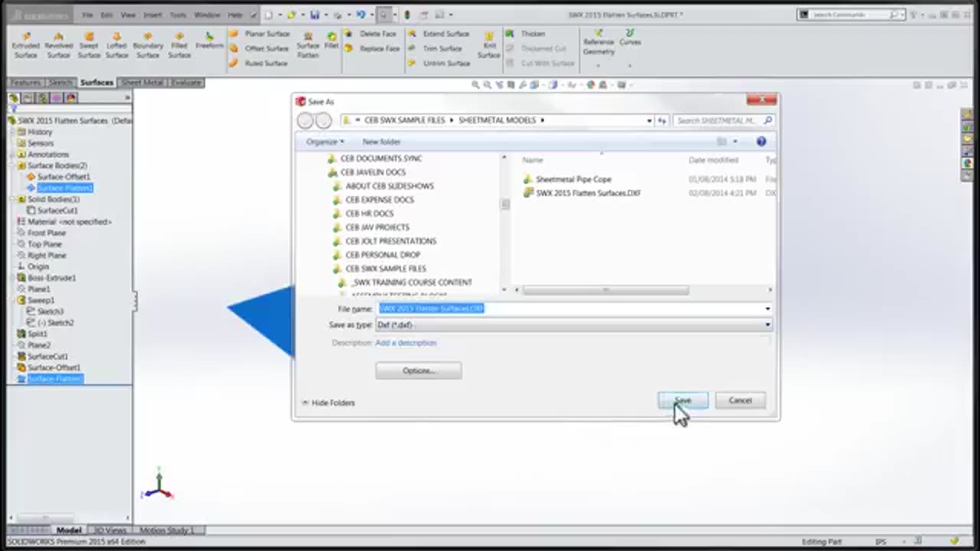Select the Freeform tool
980x551 pixels.
click(x=209, y=41)
